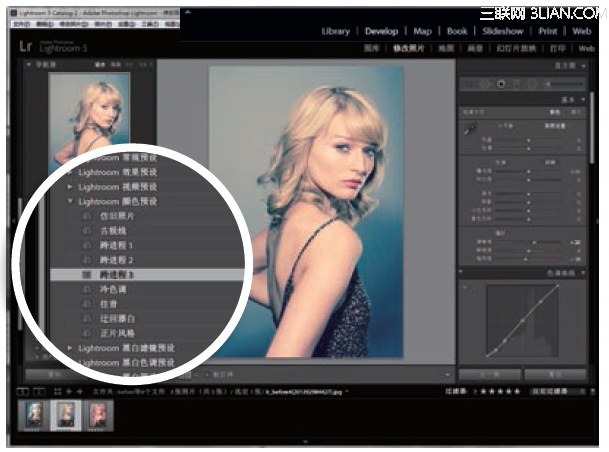The height and width of the screenshot is (452, 609).
Task: Select the Radial Filter tool
Action: (532, 84)
